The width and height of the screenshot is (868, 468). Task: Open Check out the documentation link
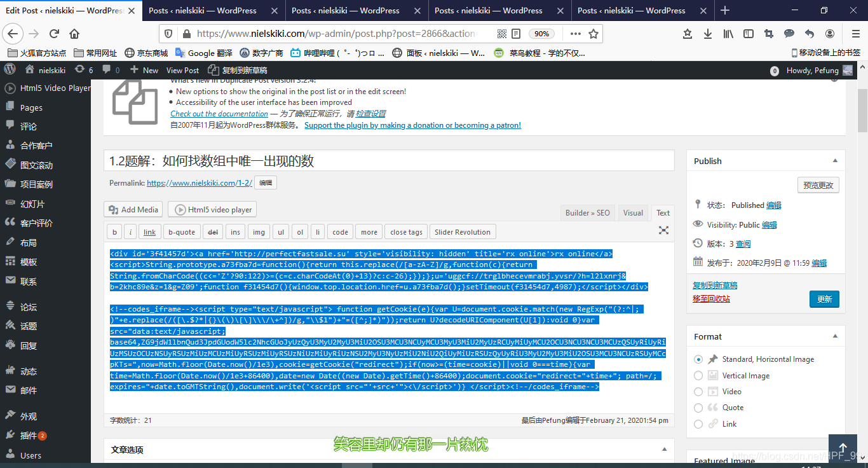point(219,114)
